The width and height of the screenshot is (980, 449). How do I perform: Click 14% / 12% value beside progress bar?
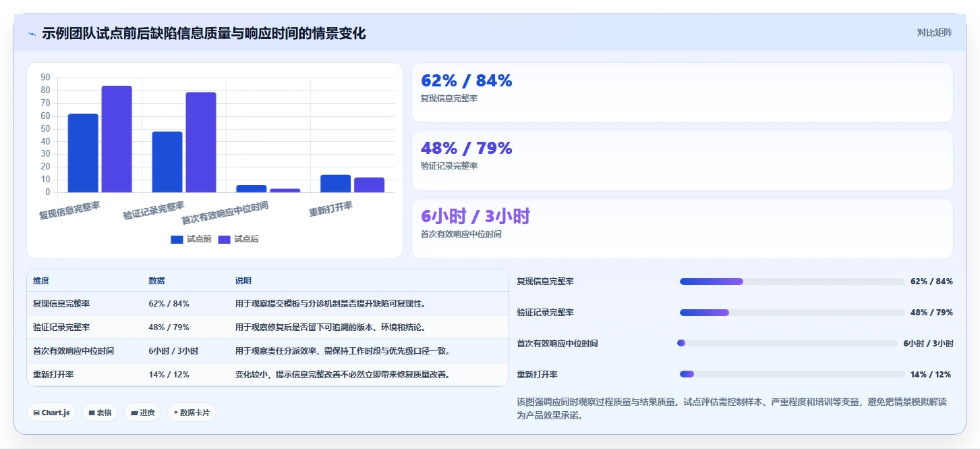pyautogui.click(x=931, y=375)
